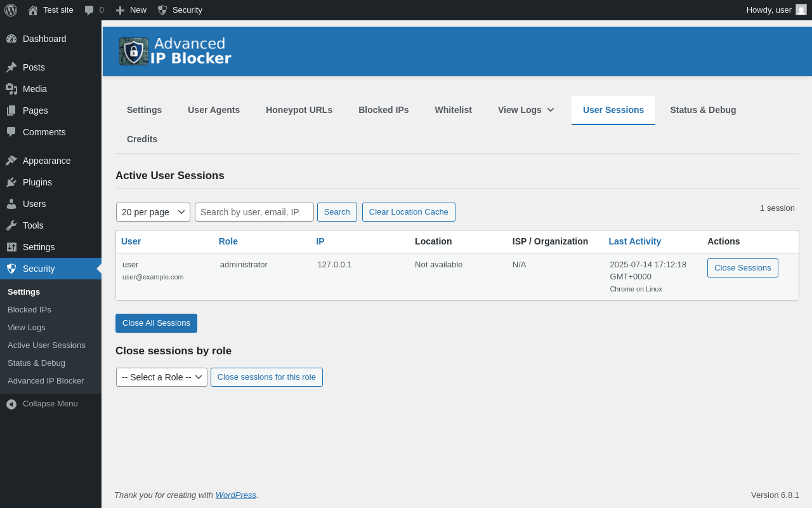The width and height of the screenshot is (812, 508).
Task: Click the administrator role cell
Action: (244, 265)
